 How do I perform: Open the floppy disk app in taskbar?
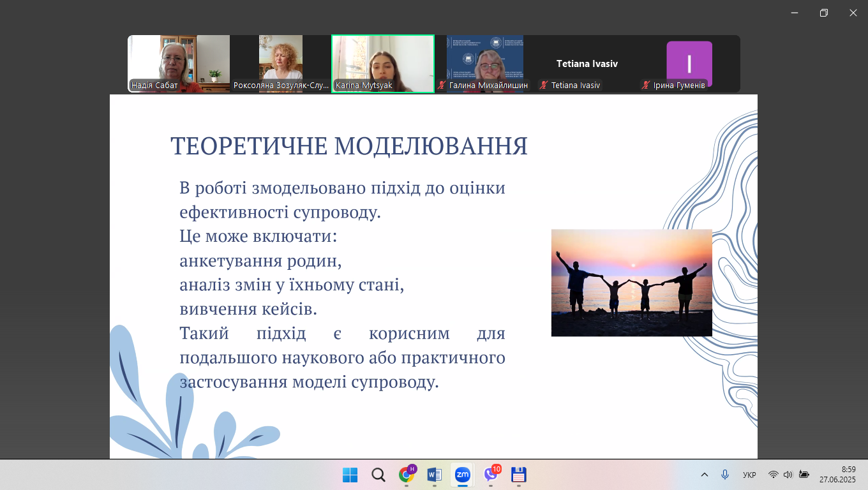point(518,475)
